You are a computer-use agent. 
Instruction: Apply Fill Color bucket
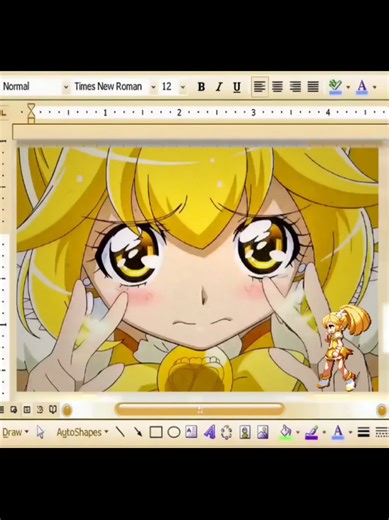click(286, 432)
